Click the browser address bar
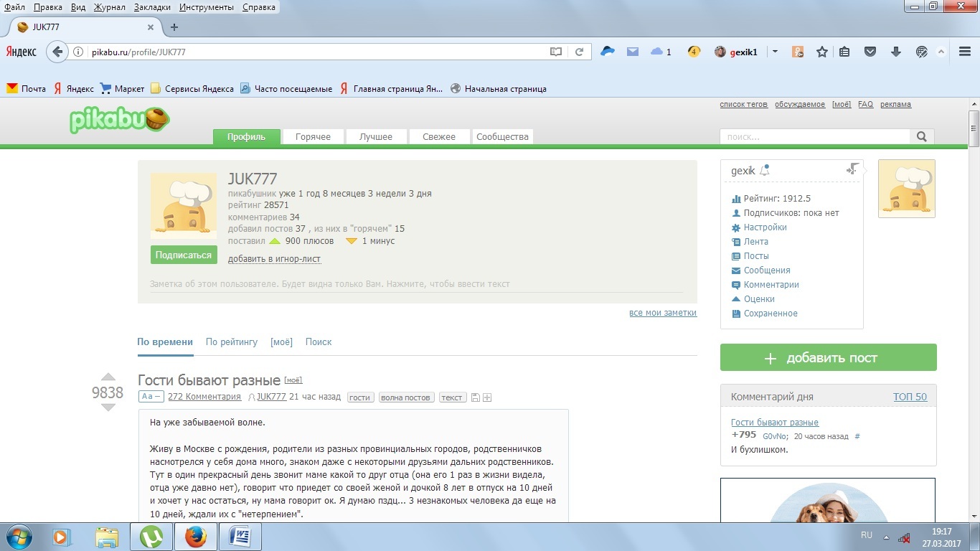The image size is (980, 551). coord(316,52)
